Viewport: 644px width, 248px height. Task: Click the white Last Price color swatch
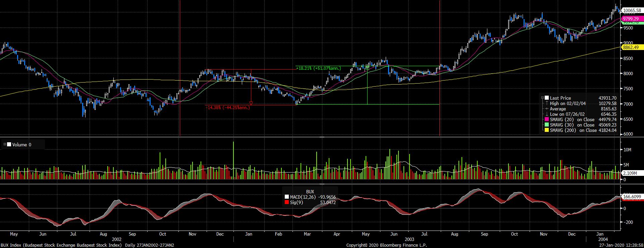pyautogui.click(x=547, y=98)
